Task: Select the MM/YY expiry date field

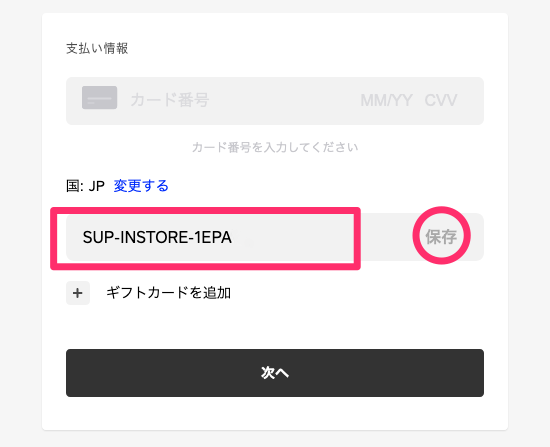Action: [386, 101]
